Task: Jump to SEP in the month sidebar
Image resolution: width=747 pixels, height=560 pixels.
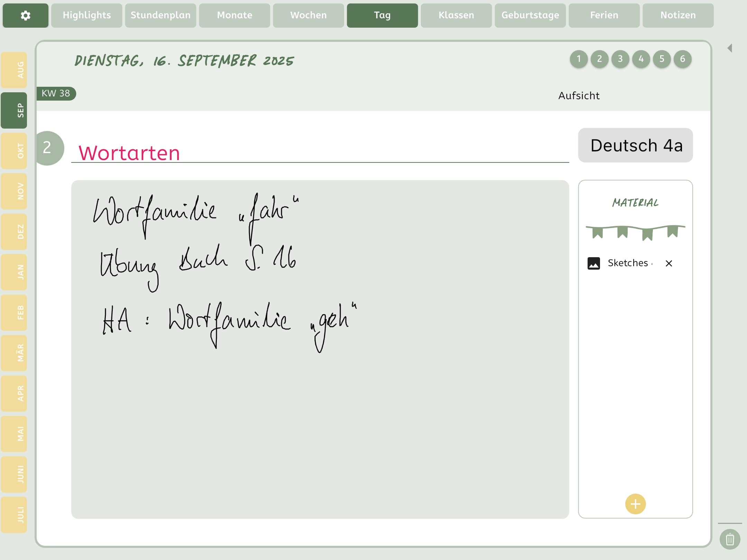Action: pos(14,111)
